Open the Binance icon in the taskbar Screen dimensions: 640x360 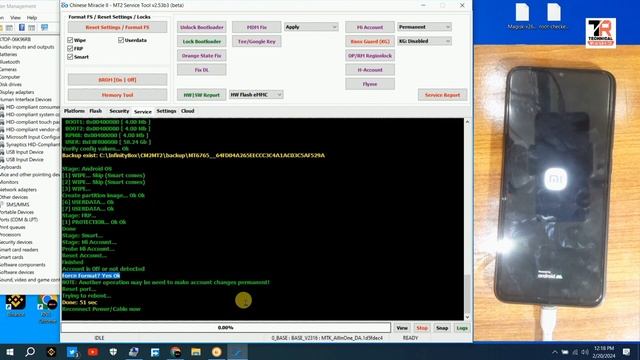pyautogui.click(x=51, y=351)
